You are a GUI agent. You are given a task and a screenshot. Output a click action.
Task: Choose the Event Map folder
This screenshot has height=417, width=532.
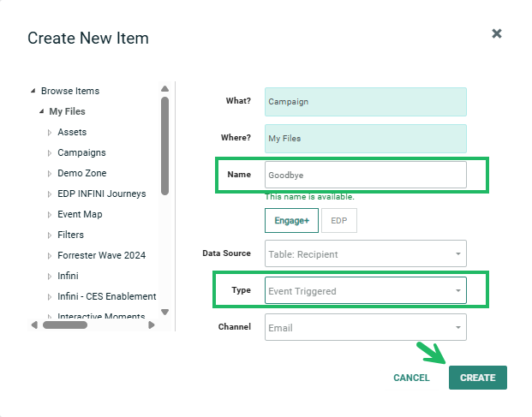tap(80, 214)
